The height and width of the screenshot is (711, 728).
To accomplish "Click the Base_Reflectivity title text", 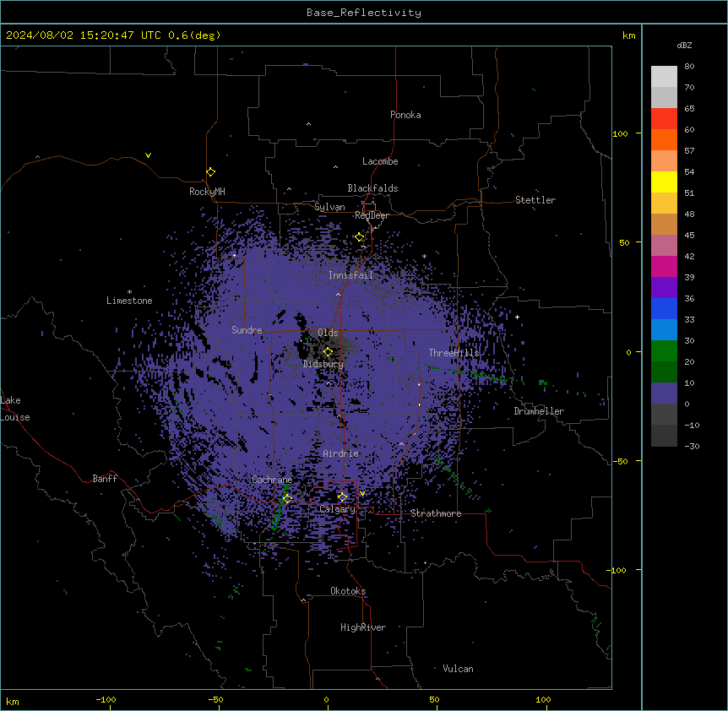I will click(x=364, y=13).
